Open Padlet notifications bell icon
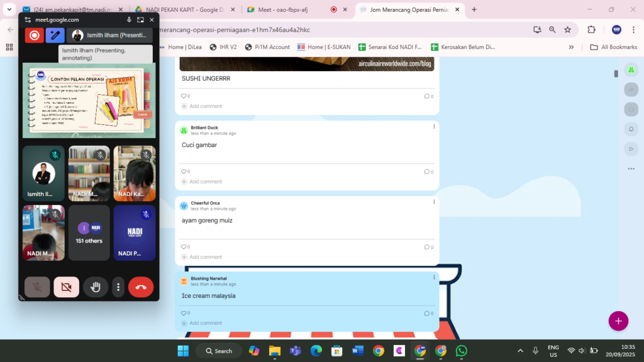 point(631,129)
